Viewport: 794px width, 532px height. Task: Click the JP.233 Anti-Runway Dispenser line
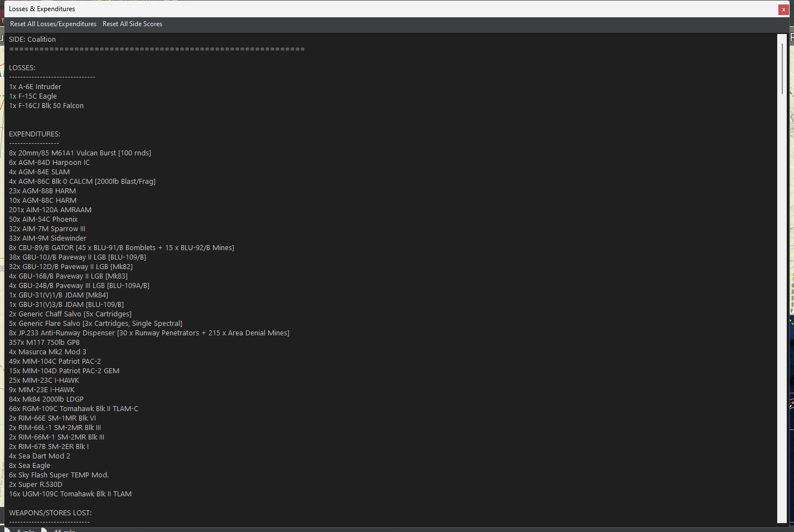pyautogui.click(x=149, y=333)
